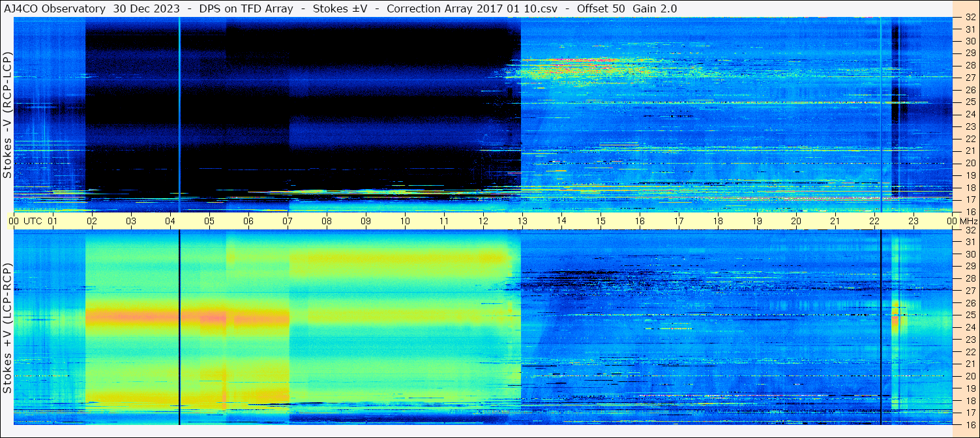980x438 pixels.
Task: Select the 05 hour tick label
Action: (209, 221)
